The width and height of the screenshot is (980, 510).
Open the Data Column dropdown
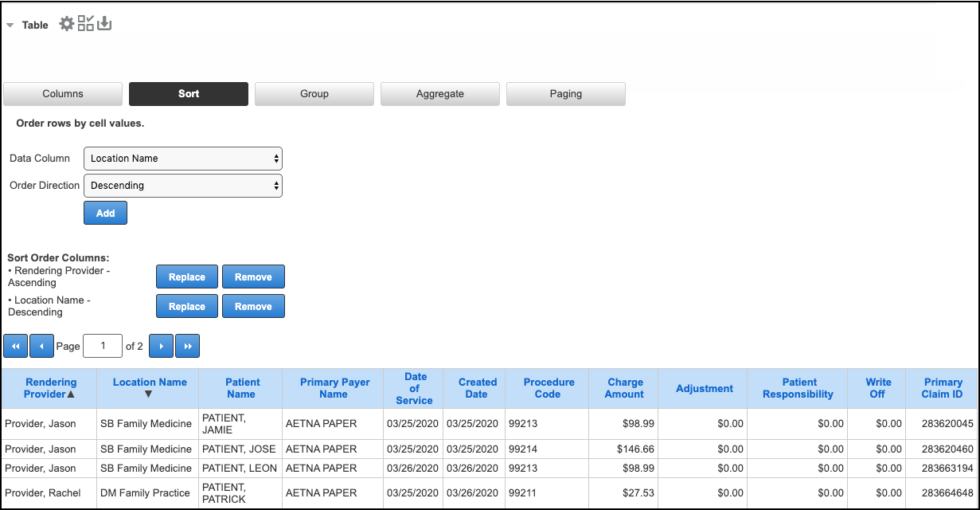[x=183, y=159]
